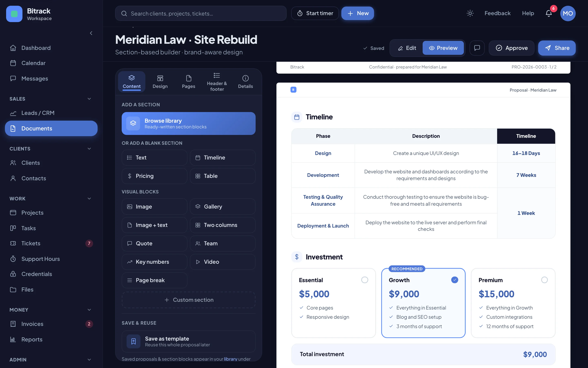Collapse the sidebar with the chevron arrow
588x368 pixels.
[91, 33]
